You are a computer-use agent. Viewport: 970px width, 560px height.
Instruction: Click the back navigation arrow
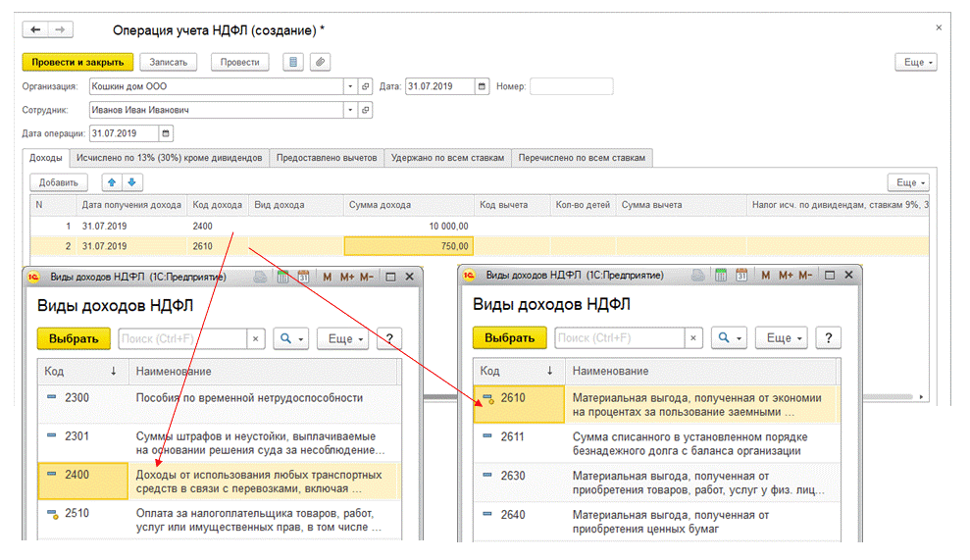pyautogui.click(x=36, y=30)
